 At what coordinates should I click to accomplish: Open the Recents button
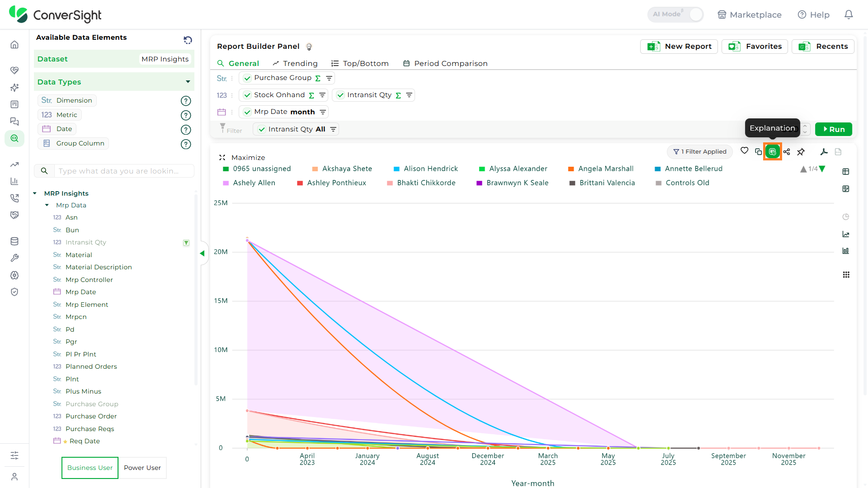[823, 47]
